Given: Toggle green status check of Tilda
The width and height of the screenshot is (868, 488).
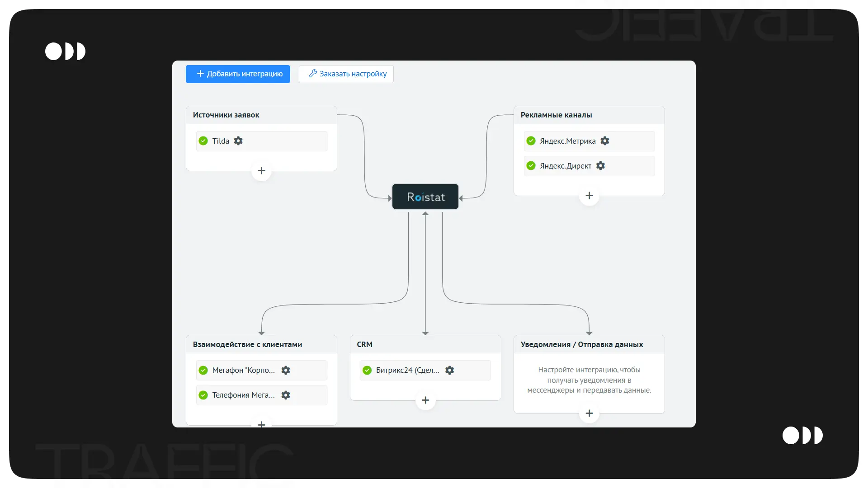Looking at the screenshot, I should 203,141.
